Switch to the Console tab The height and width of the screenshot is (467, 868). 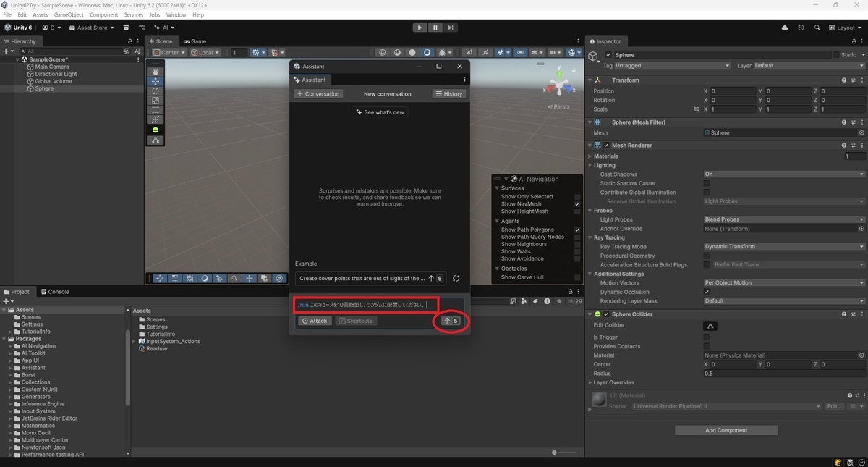[x=55, y=292]
